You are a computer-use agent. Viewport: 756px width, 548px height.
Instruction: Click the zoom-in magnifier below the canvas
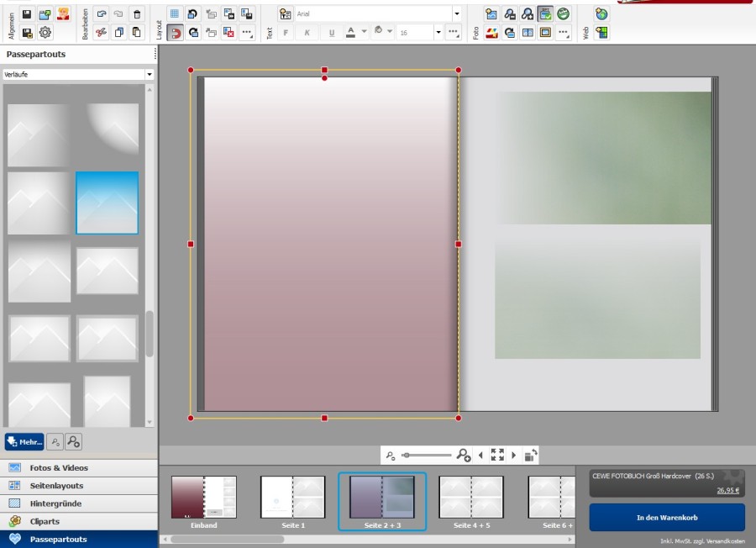click(463, 455)
